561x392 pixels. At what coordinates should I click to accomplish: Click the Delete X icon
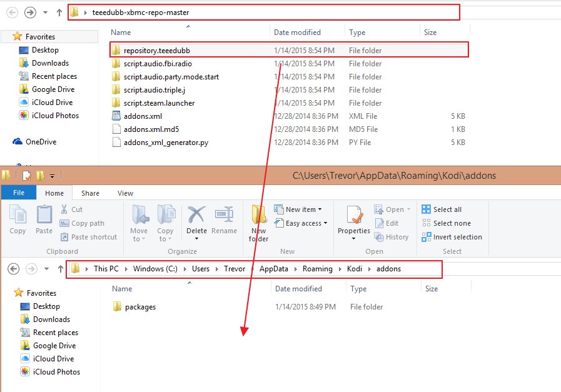coord(196,215)
